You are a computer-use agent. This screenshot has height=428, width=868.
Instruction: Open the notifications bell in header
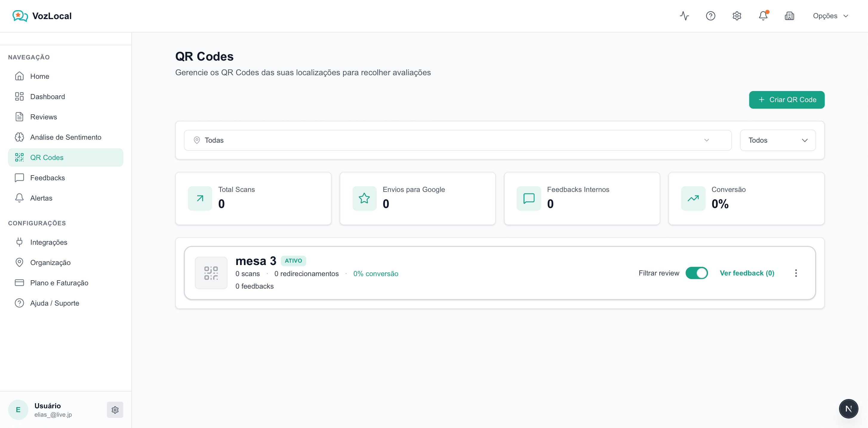click(763, 16)
